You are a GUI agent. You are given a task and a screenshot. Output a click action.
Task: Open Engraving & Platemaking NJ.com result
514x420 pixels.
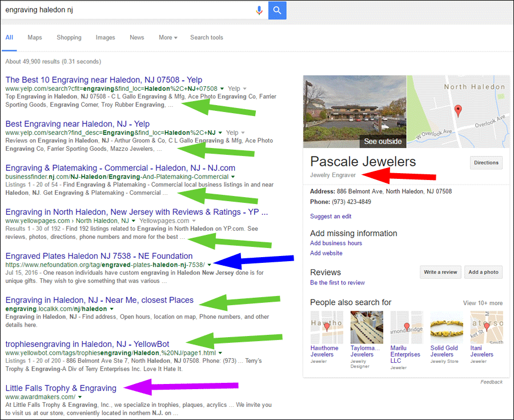121,168
